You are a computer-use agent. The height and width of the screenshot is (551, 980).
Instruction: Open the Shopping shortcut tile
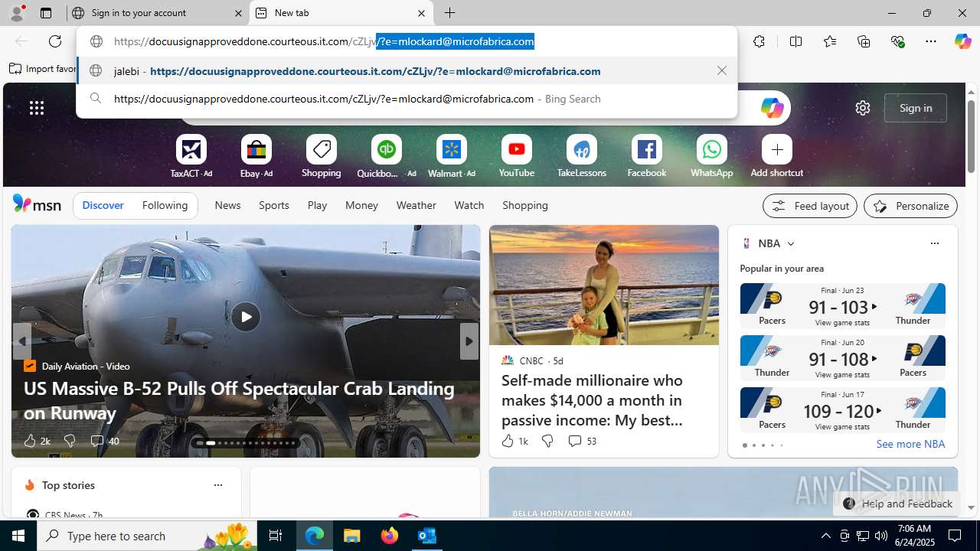[322, 157]
